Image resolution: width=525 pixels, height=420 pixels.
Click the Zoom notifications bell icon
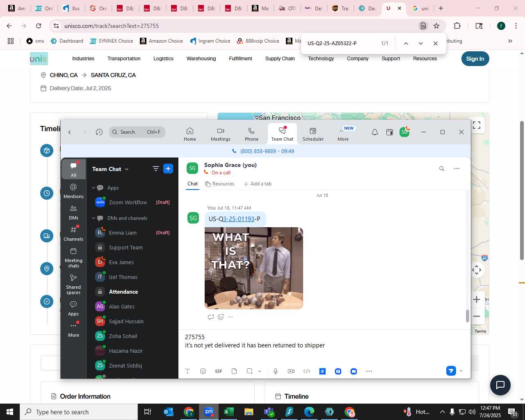[375, 132]
